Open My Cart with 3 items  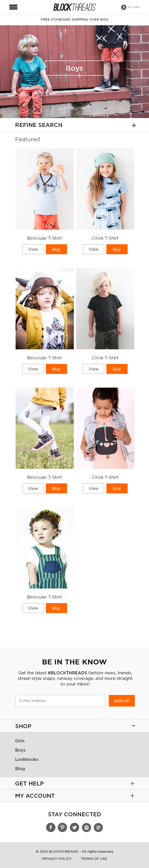[130, 7]
